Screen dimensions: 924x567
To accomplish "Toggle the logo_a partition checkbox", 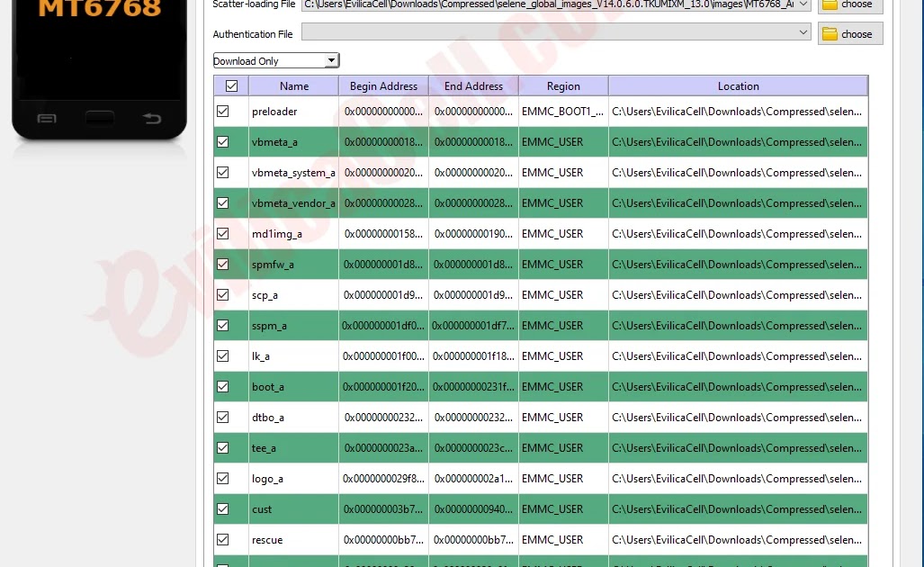I will coord(223,479).
